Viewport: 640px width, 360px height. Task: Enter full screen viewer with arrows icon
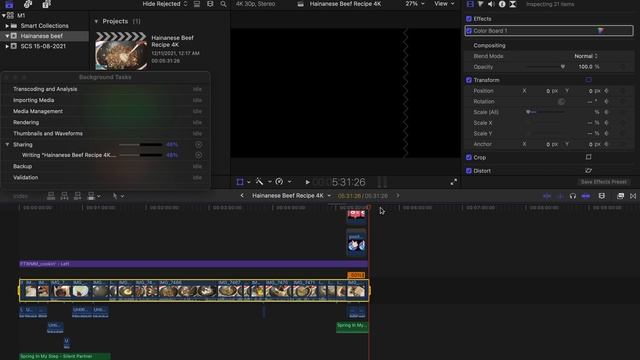click(x=454, y=182)
